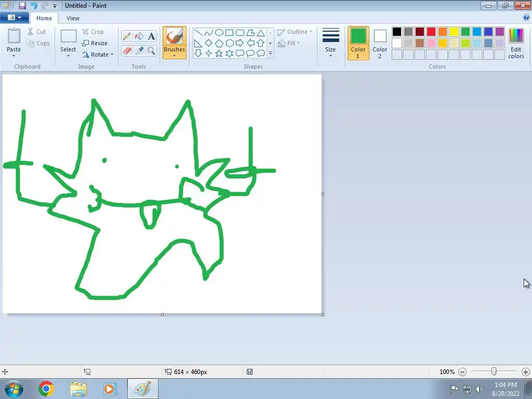532x399 pixels.
Task: Choose the Fill with color bucket
Action: [x=139, y=36]
